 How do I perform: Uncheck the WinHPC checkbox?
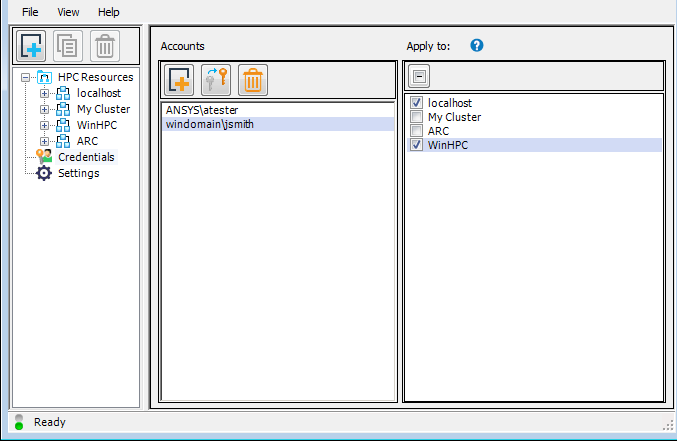pyautogui.click(x=416, y=145)
